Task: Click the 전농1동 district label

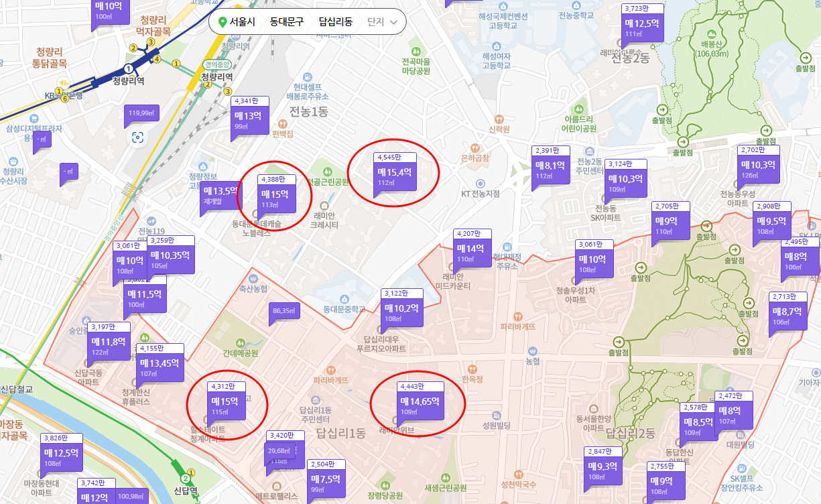Action: point(308,111)
